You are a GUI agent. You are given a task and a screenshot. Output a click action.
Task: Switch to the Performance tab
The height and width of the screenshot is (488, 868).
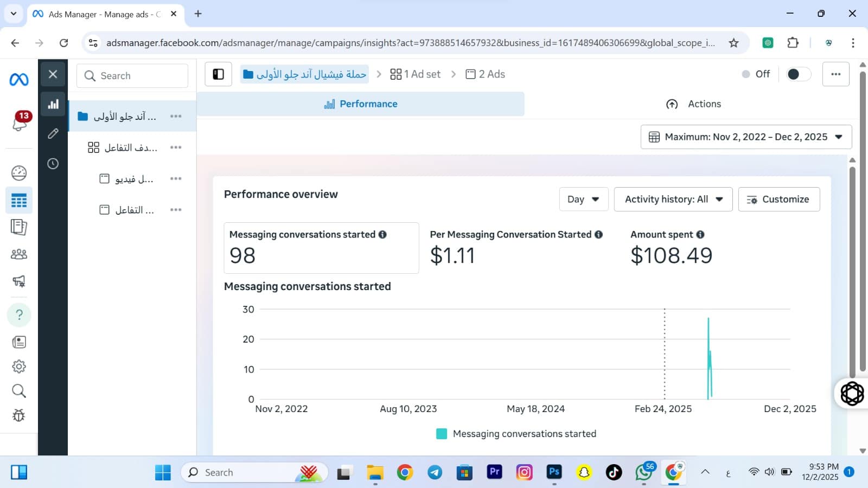click(x=361, y=104)
